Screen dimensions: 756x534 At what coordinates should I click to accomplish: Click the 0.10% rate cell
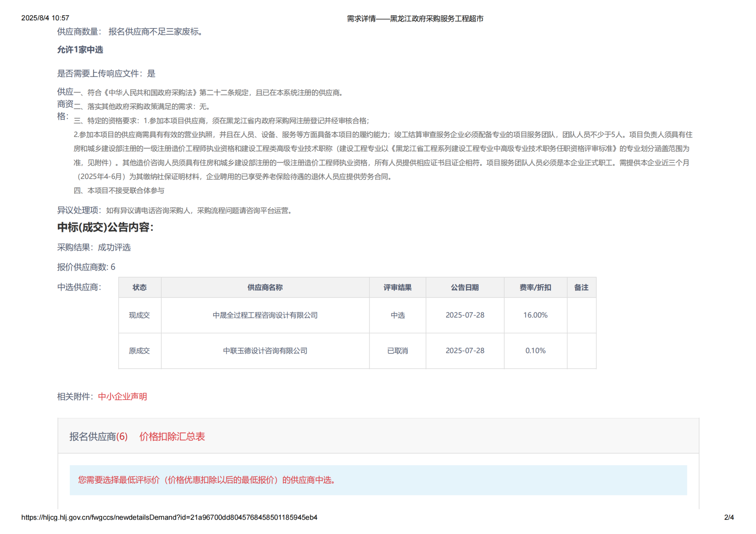pos(535,351)
